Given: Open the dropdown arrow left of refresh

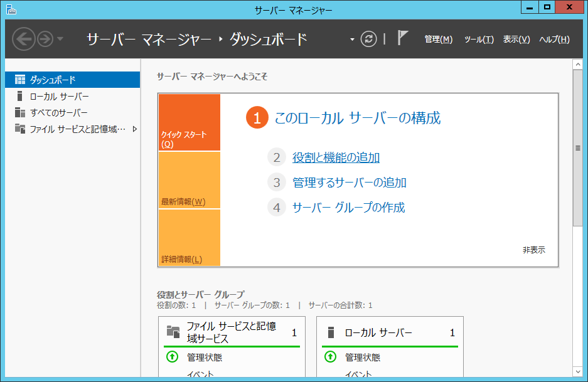Looking at the screenshot, I should pyautogui.click(x=352, y=40).
